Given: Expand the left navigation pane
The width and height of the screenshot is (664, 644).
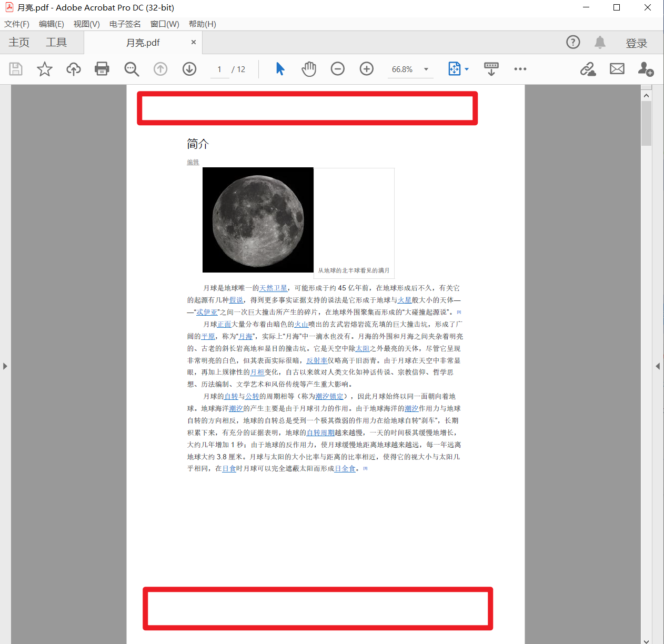Looking at the screenshot, I should 5,367.
